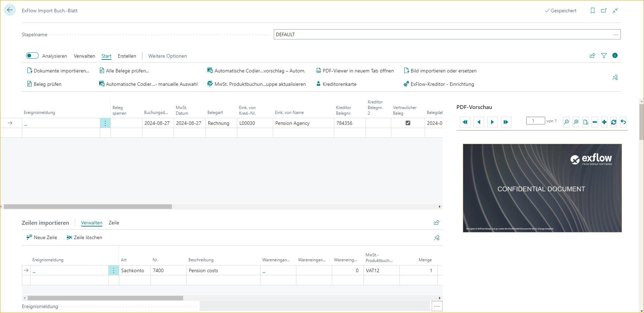The width and height of the screenshot is (644, 313).
Task: Open Weitere Optionen menu
Action: tap(167, 56)
